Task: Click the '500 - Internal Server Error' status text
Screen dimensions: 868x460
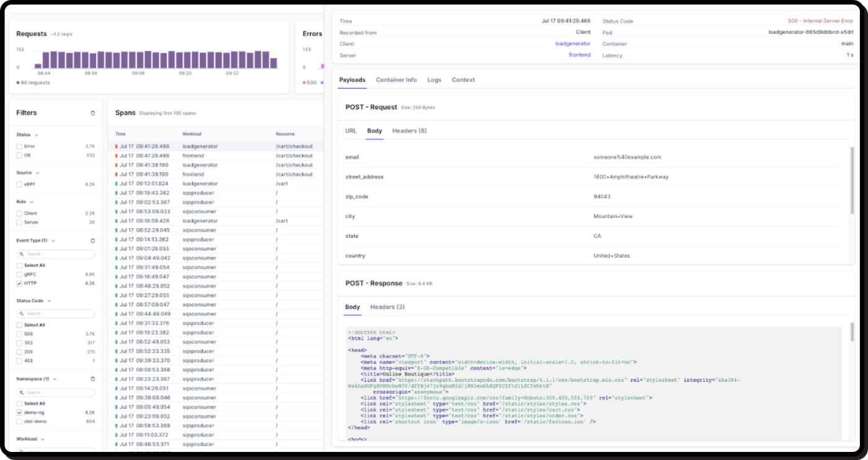Action: click(820, 21)
